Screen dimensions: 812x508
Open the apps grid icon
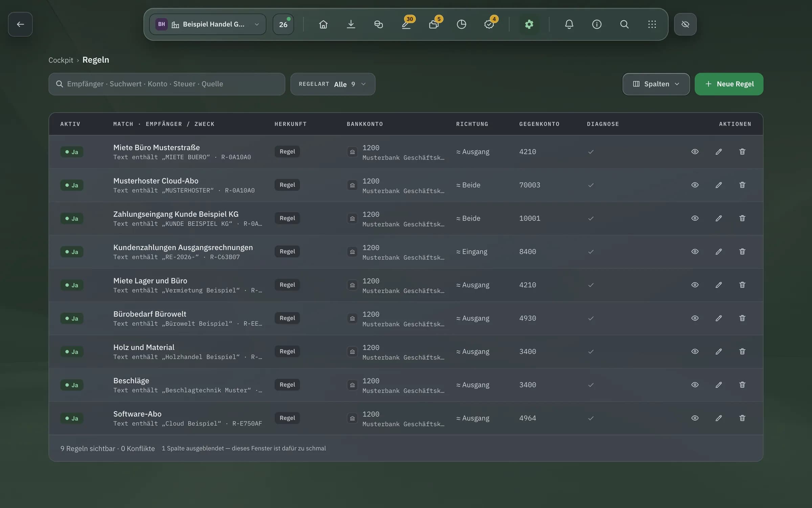click(652, 24)
